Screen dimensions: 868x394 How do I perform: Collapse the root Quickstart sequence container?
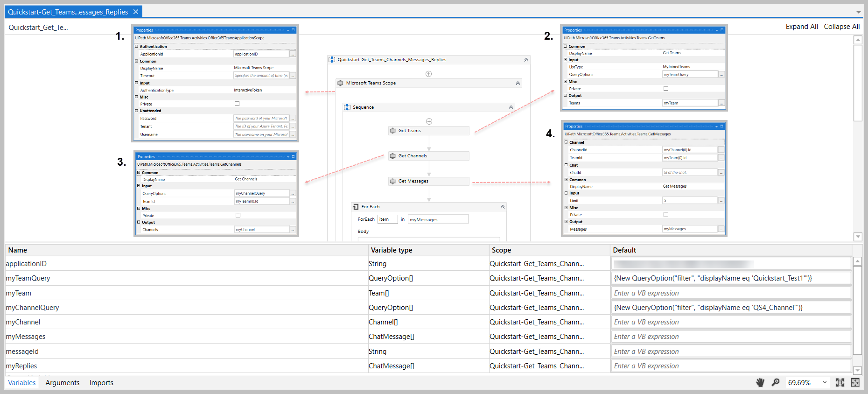tap(526, 60)
